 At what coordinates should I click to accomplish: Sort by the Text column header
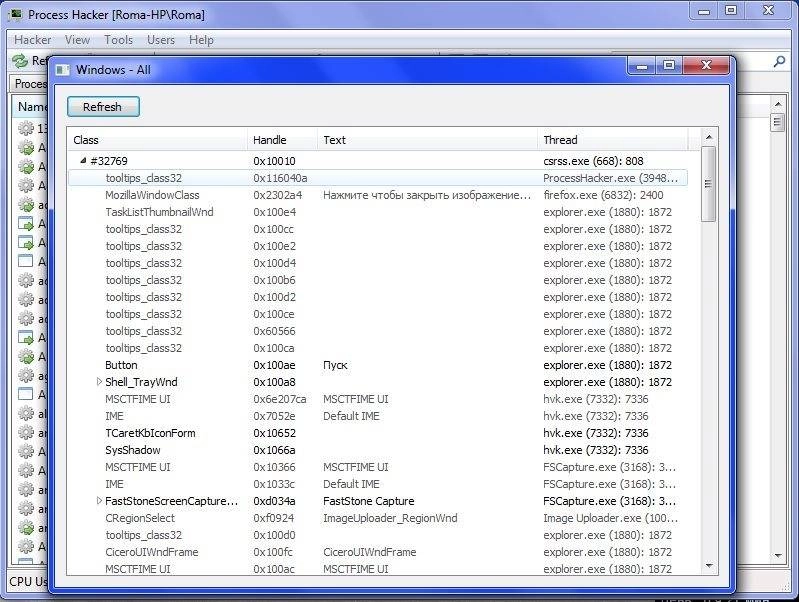click(x=428, y=140)
